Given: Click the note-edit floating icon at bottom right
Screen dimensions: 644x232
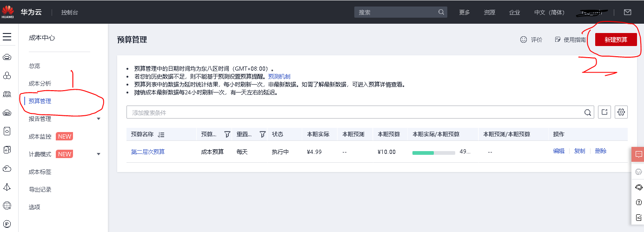Looking at the screenshot, I should point(638,217).
